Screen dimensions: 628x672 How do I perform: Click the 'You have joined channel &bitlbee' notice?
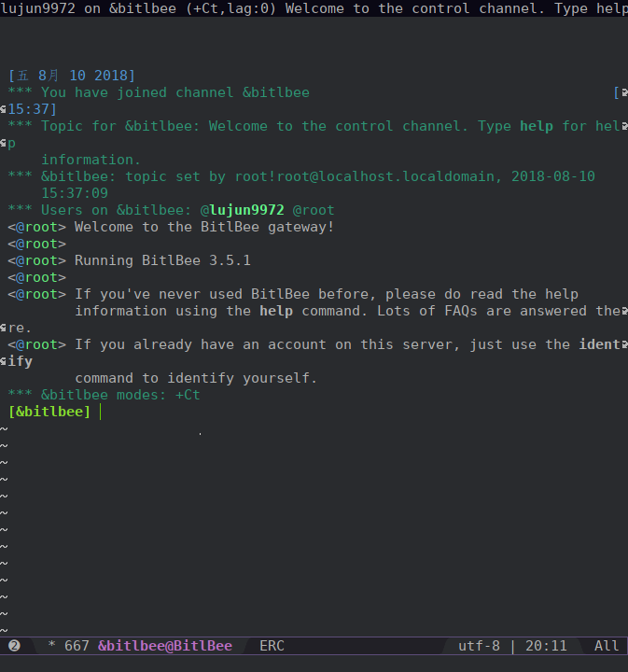[174, 92]
